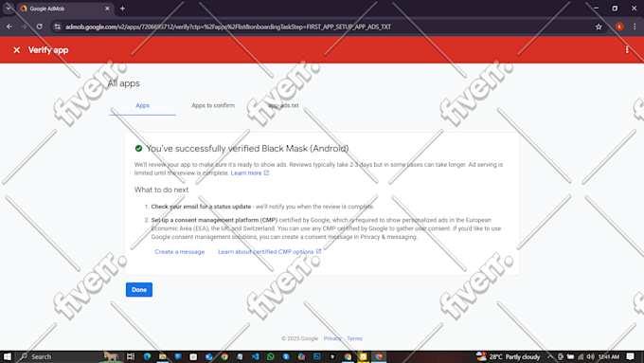The height and width of the screenshot is (363, 644).
Task: Open the Chrome profile avatar
Action: click(x=619, y=27)
